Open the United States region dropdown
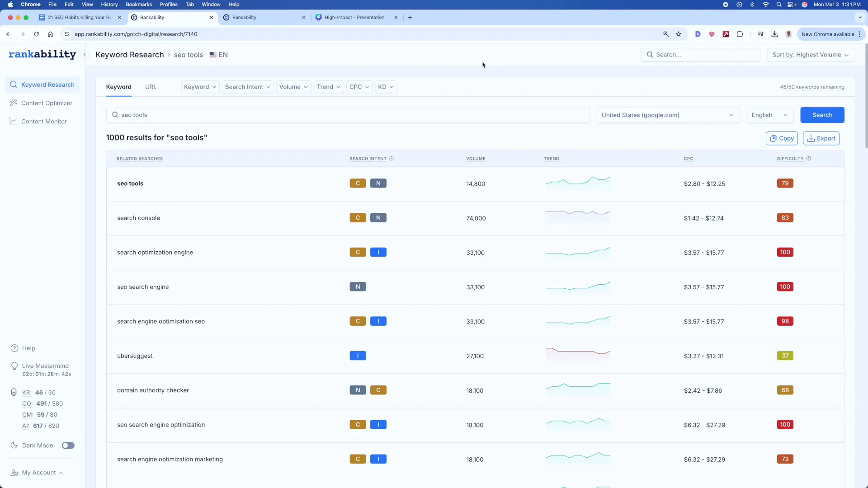The image size is (868, 488). click(x=668, y=115)
